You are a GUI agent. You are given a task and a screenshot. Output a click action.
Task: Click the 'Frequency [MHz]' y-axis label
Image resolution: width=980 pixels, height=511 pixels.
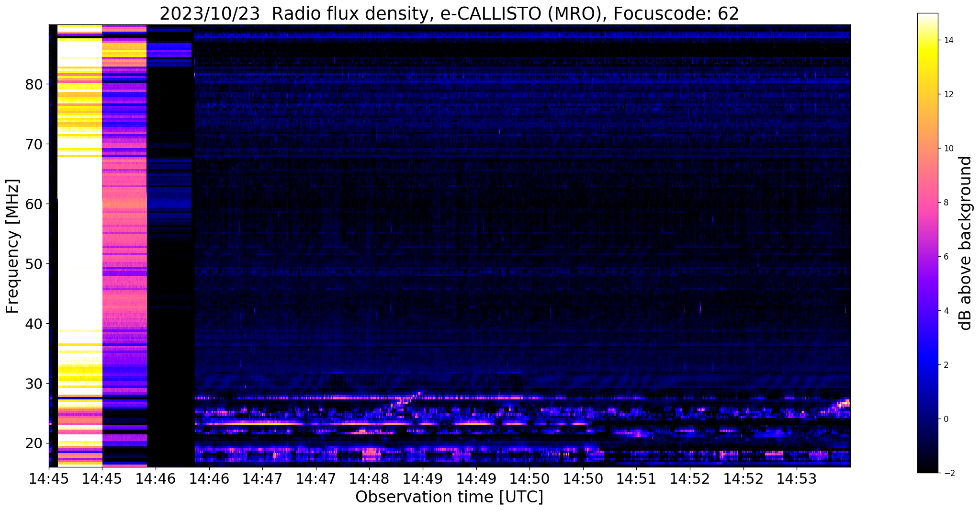13,246
